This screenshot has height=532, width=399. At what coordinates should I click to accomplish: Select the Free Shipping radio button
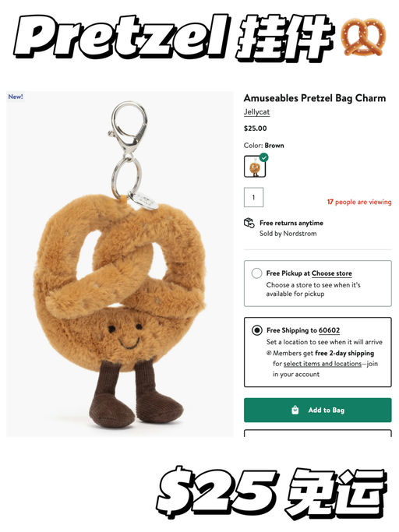tap(257, 330)
